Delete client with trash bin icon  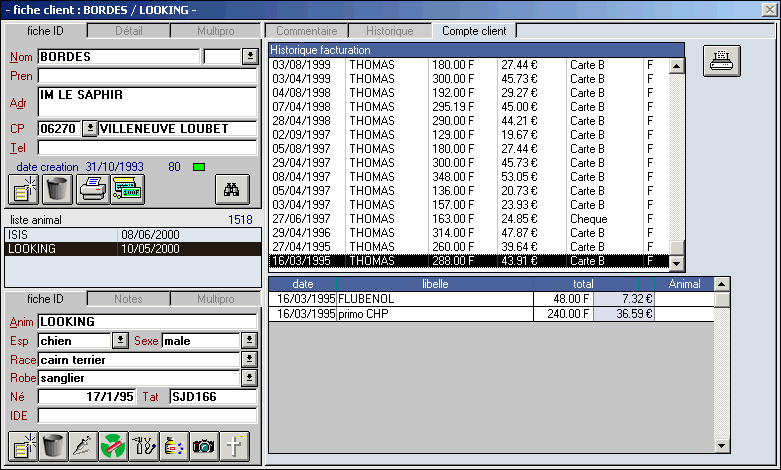click(57, 189)
